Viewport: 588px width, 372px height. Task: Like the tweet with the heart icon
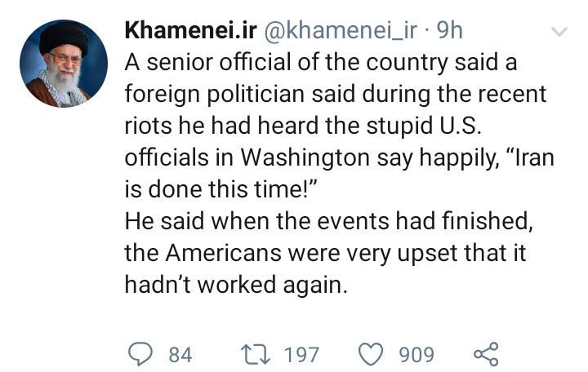coord(371,354)
